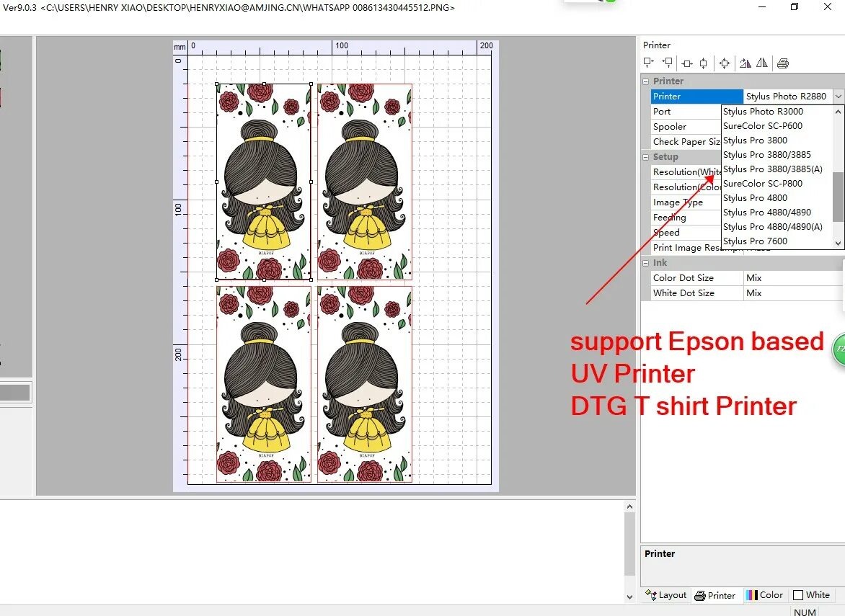Select the Port property row
Viewport: 845px width, 616px height.
[x=686, y=112]
